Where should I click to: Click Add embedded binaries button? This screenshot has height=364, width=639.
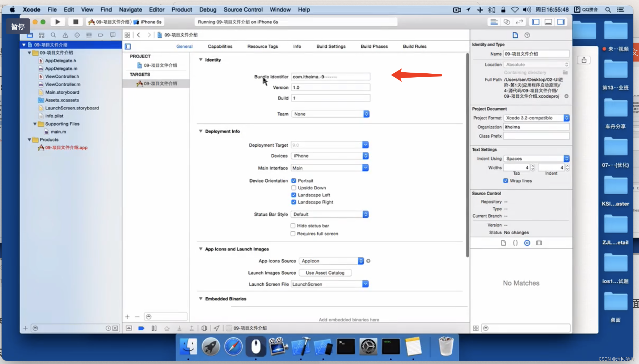[x=127, y=317]
